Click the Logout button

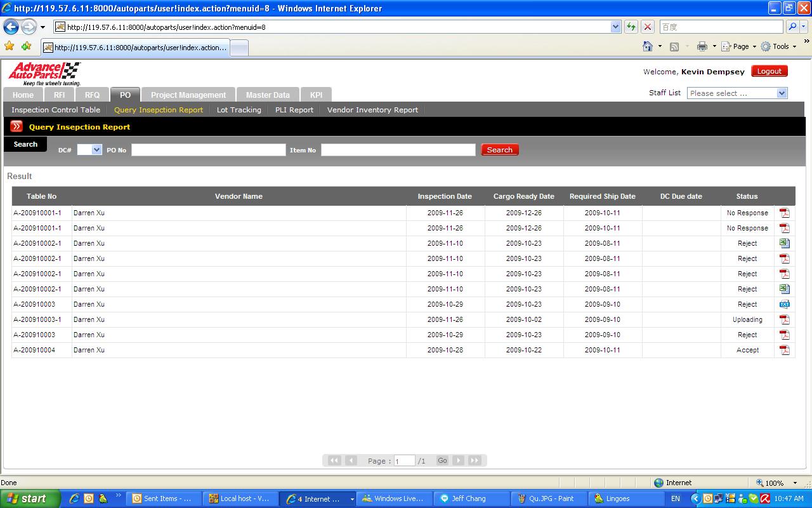[x=769, y=71]
